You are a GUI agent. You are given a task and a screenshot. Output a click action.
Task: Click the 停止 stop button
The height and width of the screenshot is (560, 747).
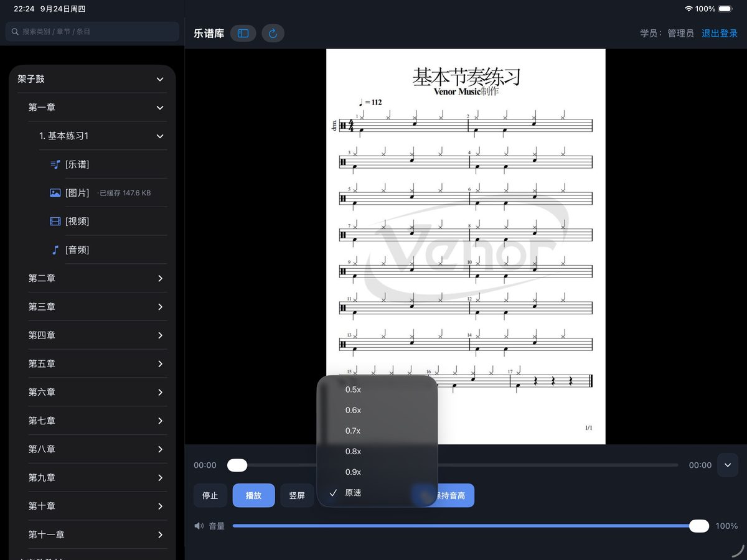coord(210,496)
